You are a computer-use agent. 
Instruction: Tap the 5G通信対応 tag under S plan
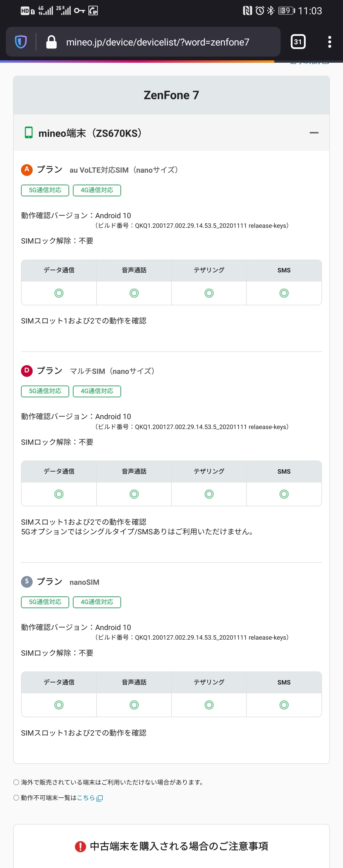coord(45,602)
